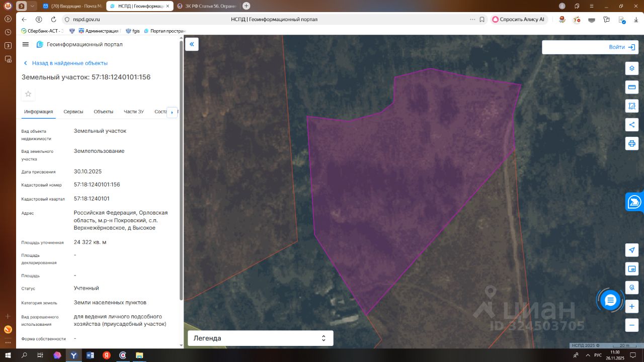Open a new browser tab
This screenshot has width=644, height=362.
click(246, 6)
